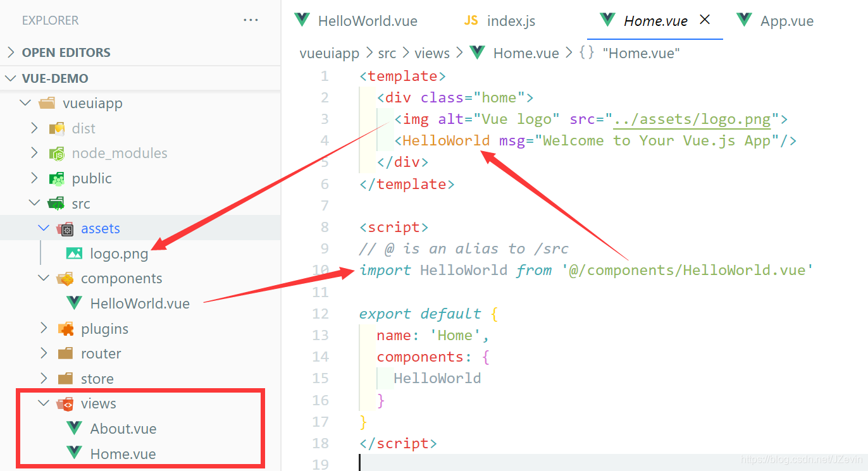Click the vueuiapp folder icon

(x=47, y=103)
